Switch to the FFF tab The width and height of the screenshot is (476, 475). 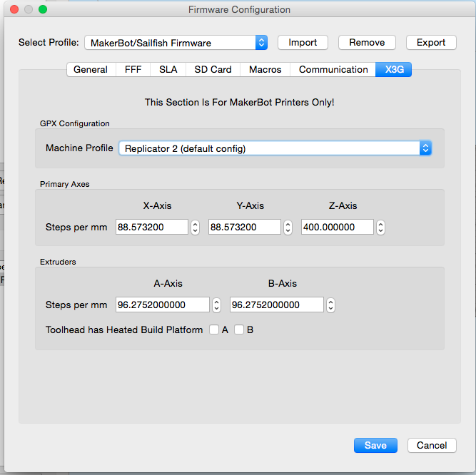pyautogui.click(x=133, y=69)
